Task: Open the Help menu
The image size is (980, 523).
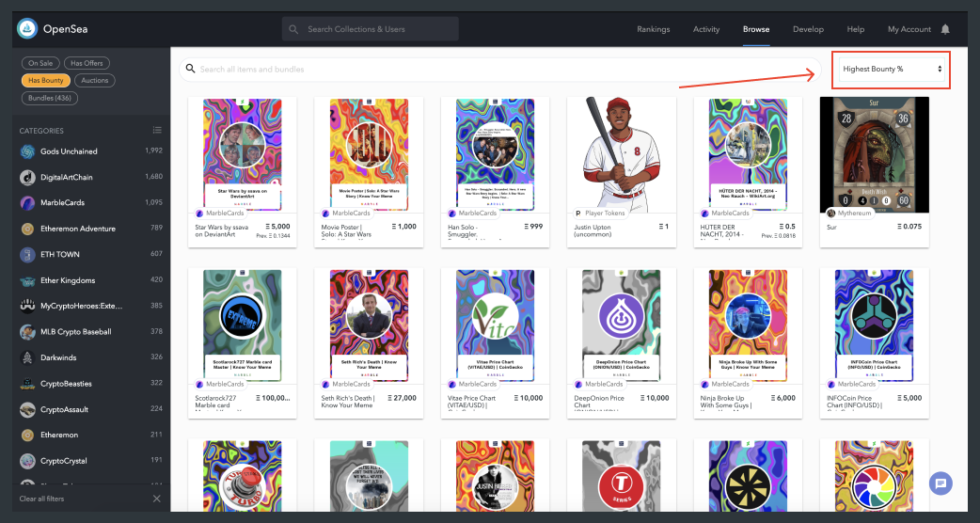Action: [856, 29]
